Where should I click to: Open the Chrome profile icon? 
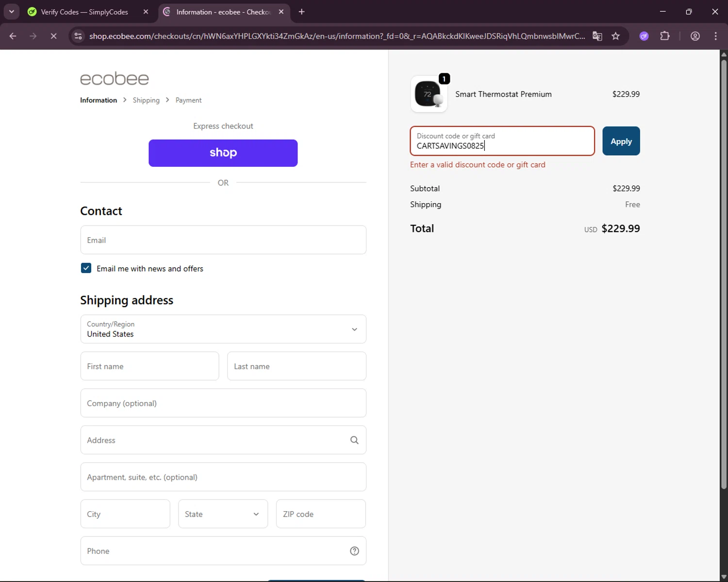click(x=695, y=36)
